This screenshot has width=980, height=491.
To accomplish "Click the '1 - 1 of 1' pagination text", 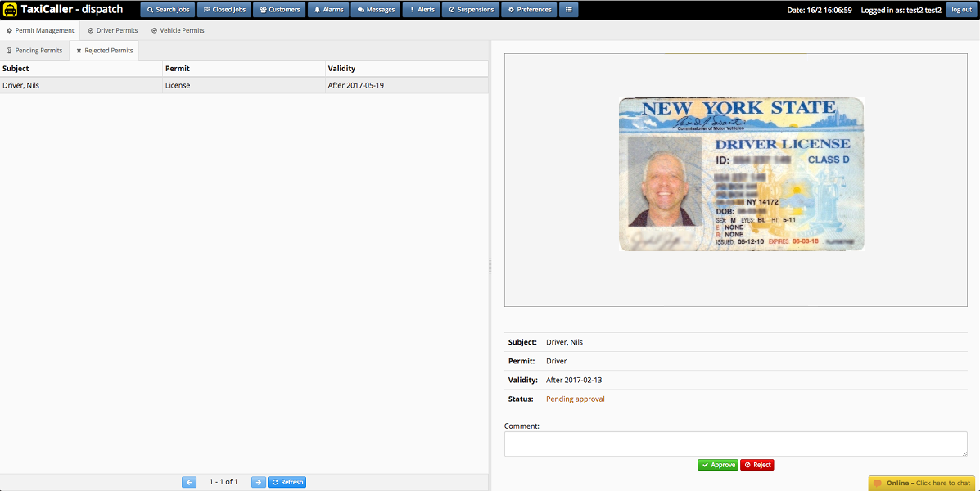I will coord(224,482).
